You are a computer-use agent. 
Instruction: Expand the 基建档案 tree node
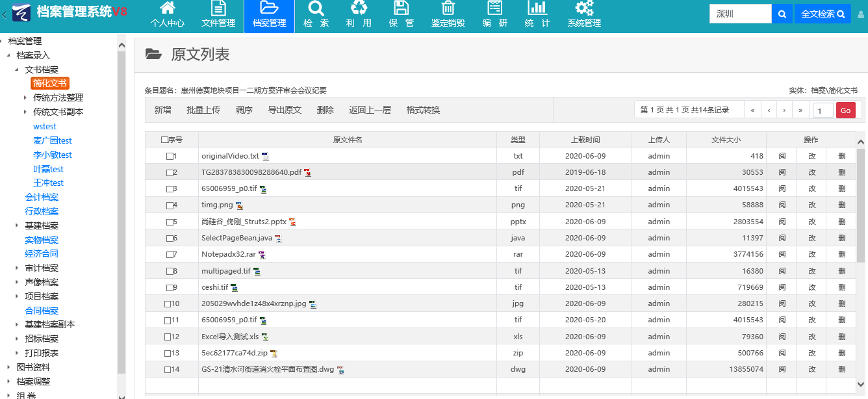(x=17, y=226)
